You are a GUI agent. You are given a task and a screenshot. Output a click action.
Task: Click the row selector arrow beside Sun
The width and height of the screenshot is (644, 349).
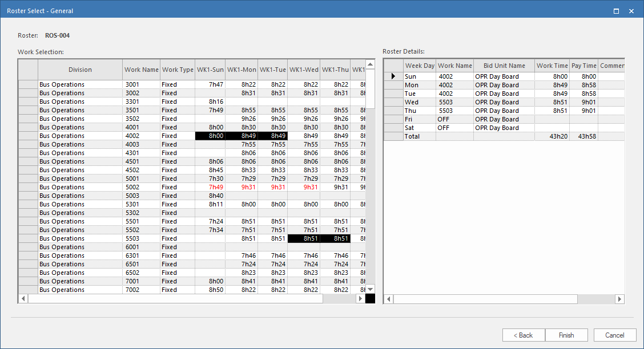pyautogui.click(x=393, y=76)
